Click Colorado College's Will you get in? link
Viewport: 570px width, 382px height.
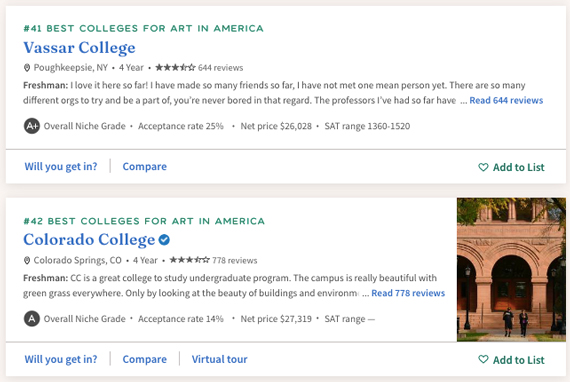[x=61, y=359]
